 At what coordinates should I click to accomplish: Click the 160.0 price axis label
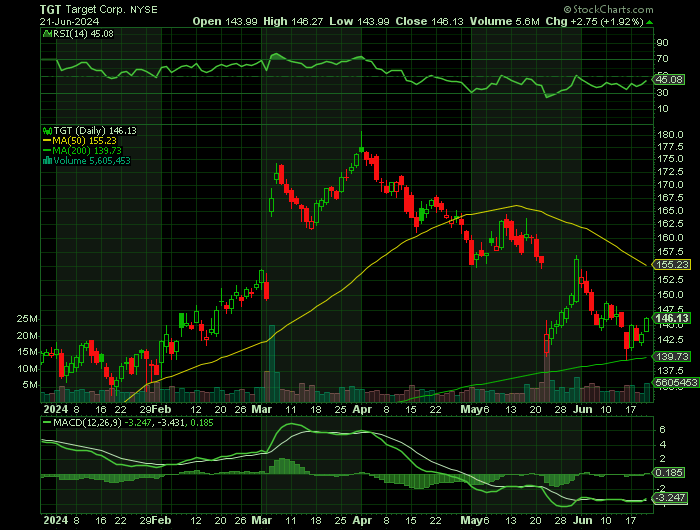[x=671, y=238]
